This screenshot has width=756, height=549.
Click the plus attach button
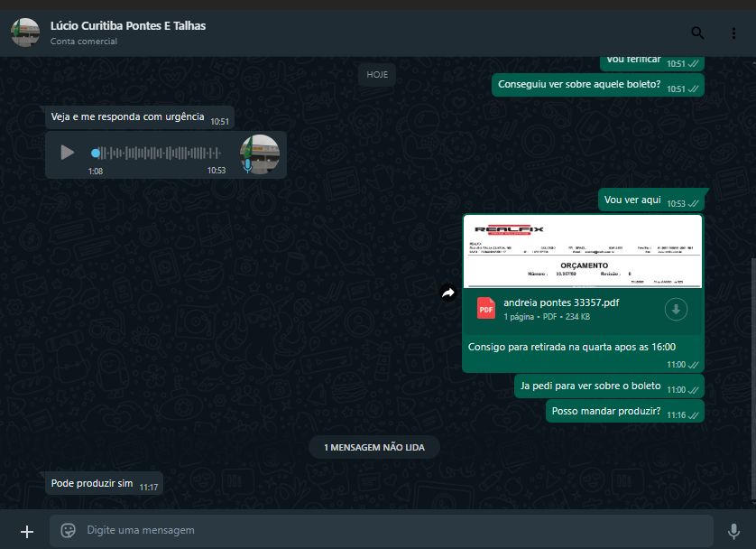point(27,531)
